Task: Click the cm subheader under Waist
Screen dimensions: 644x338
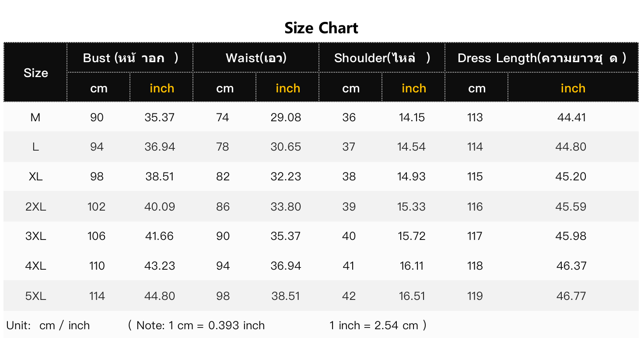Action: [x=224, y=88]
